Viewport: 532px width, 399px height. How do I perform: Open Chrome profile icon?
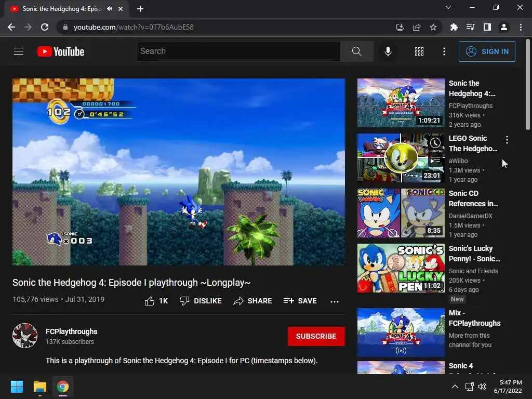pos(504,27)
